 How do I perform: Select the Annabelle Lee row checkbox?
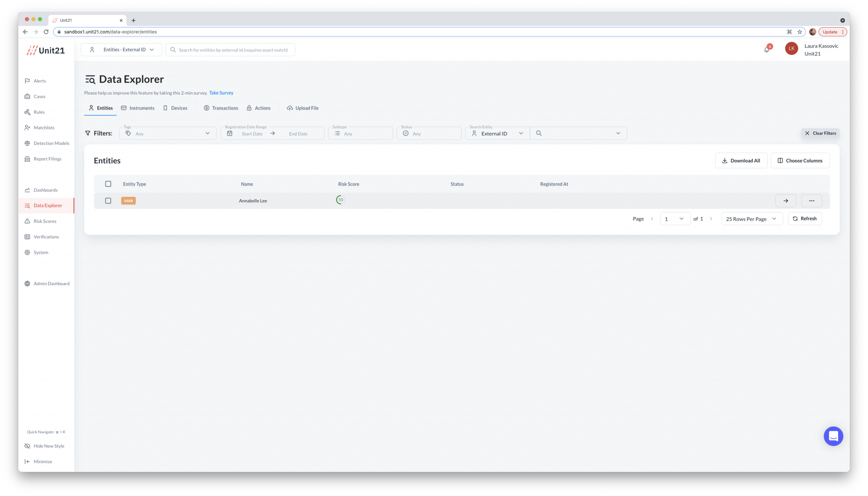coord(108,201)
